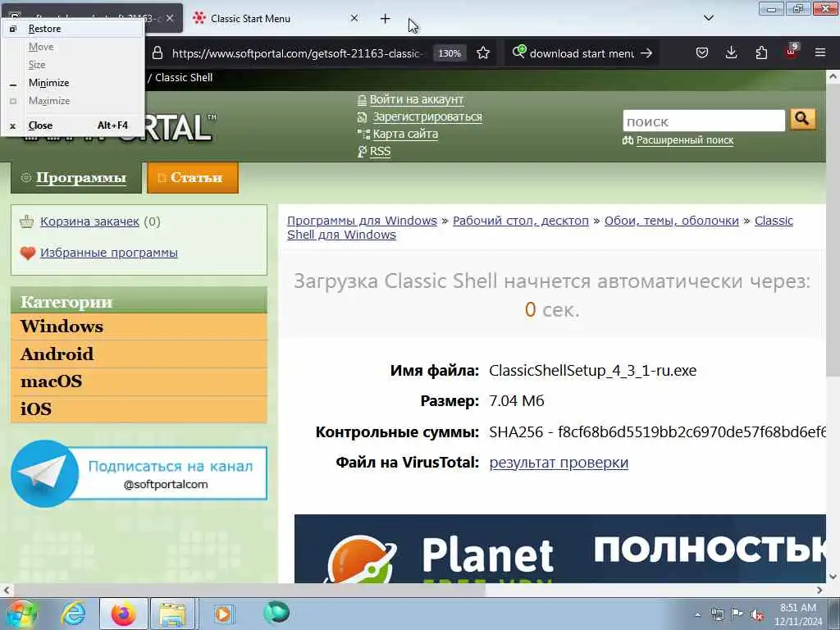Click the file size 7.04 Мб text
This screenshot has height=630, width=840.
point(517,401)
